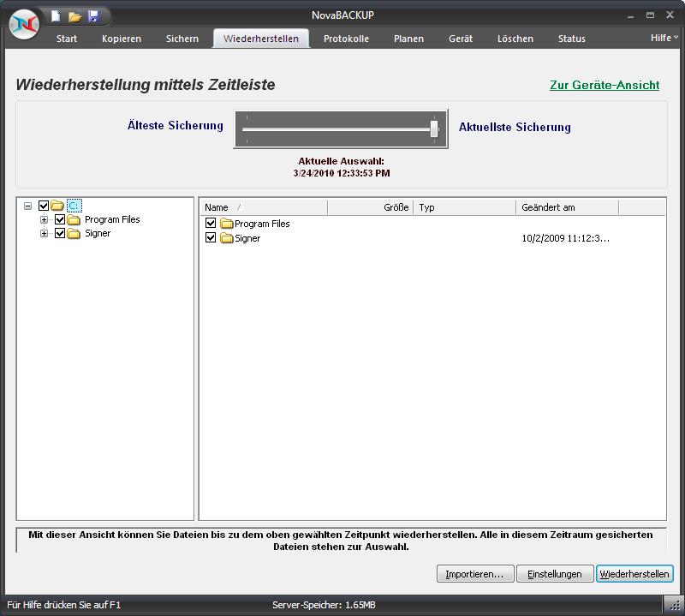The image size is (685, 616).
Task: Minimize the NovaBACKUP window
Action: (630, 15)
